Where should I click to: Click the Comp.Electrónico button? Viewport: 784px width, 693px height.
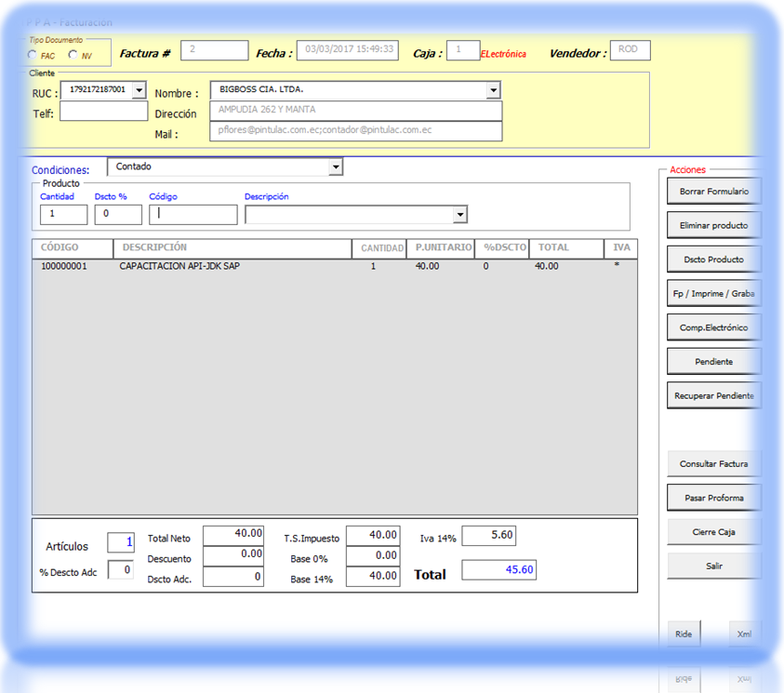click(x=713, y=327)
